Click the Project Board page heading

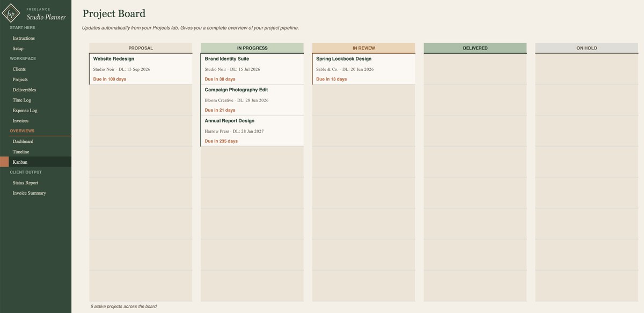pyautogui.click(x=114, y=13)
